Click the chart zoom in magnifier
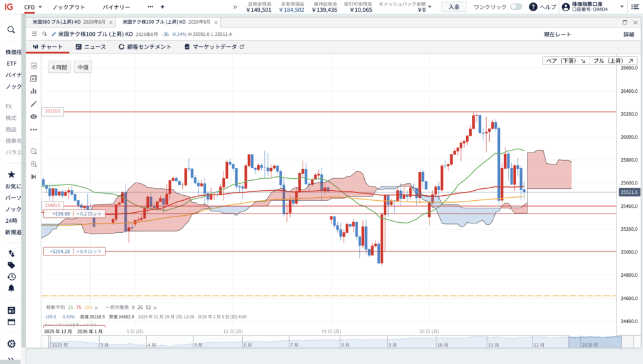Image resolution: width=643 pixels, height=364 pixels. [34, 164]
